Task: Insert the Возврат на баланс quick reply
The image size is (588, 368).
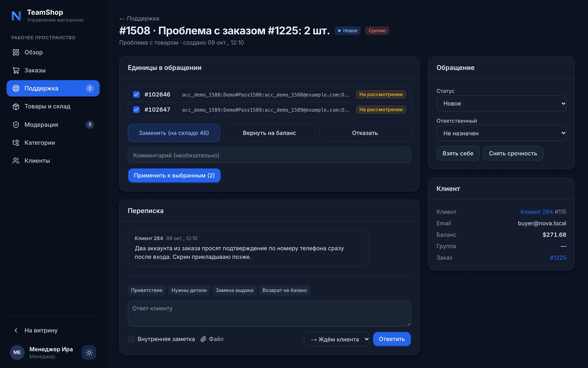Action: [285, 290]
